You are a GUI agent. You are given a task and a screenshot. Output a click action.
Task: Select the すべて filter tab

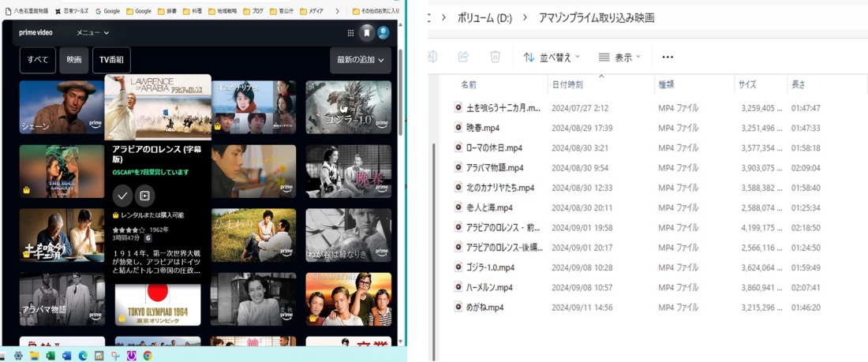coord(38,60)
